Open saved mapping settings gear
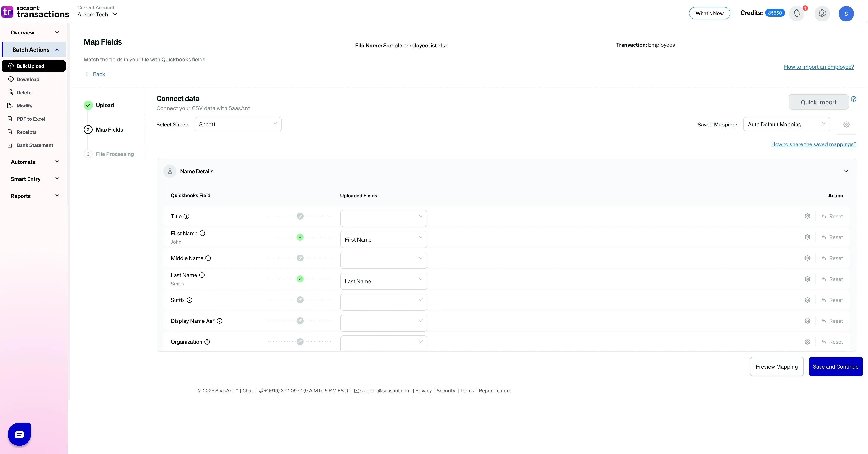Viewport: 868px width, 454px height. (846, 124)
